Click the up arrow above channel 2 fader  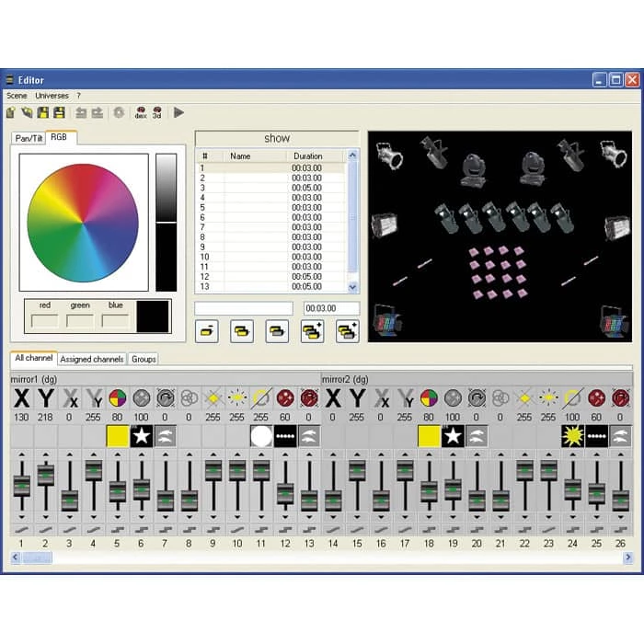[x=46, y=454]
